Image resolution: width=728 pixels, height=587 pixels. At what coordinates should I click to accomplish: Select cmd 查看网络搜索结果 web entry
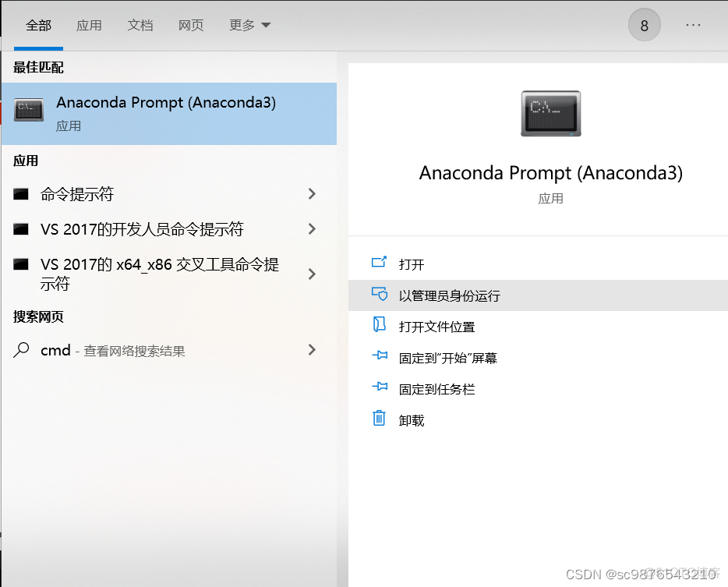click(x=169, y=350)
